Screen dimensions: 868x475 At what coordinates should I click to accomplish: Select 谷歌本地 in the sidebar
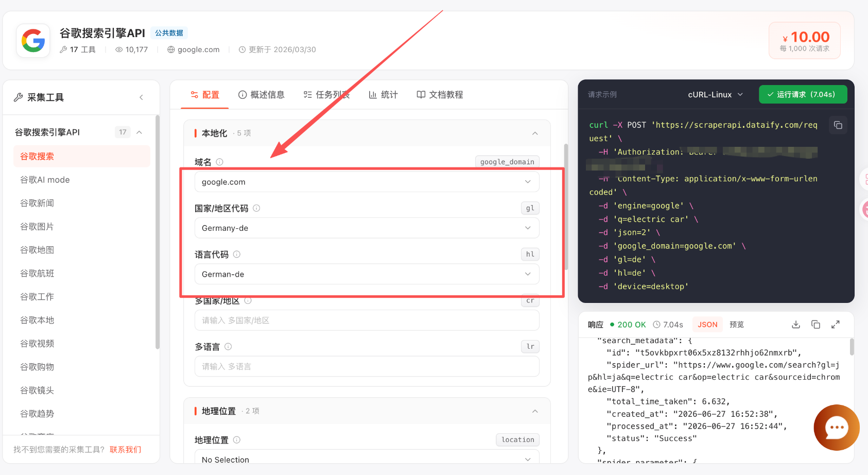tap(82, 320)
